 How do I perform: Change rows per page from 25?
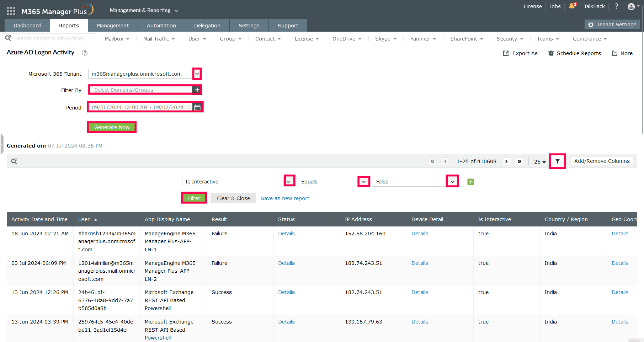pyautogui.click(x=539, y=161)
